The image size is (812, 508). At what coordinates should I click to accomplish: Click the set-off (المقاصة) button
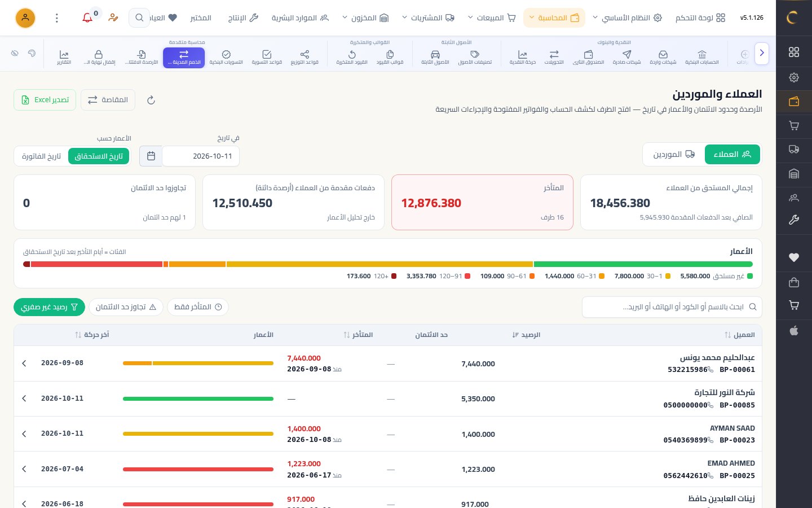click(x=108, y=100)
